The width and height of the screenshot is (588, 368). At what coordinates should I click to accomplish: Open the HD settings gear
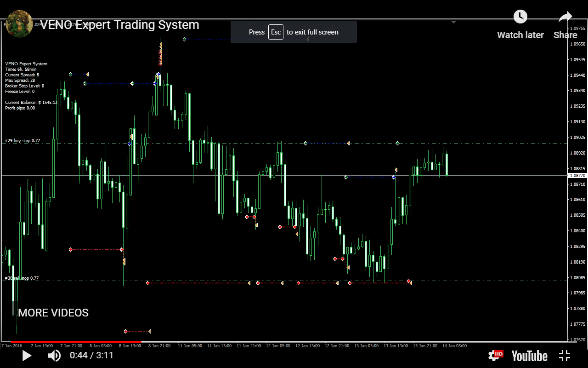click(x=496, y=355)
